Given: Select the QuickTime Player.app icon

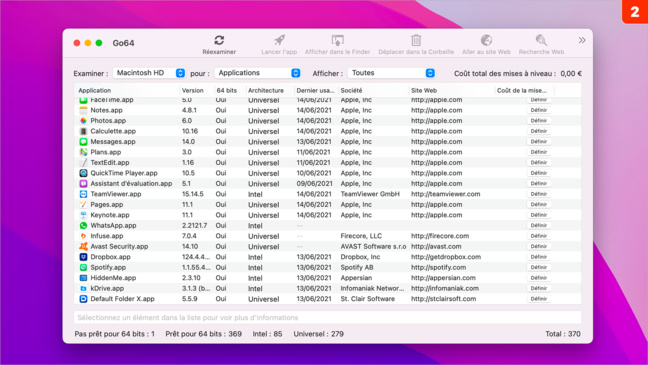Looking at the screenshot, I should pos(83,173).
